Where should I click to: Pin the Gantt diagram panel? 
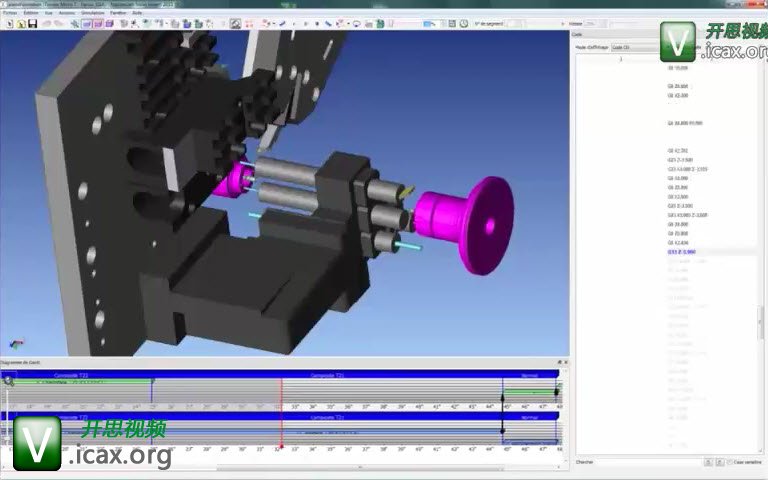tap(559, 362)
